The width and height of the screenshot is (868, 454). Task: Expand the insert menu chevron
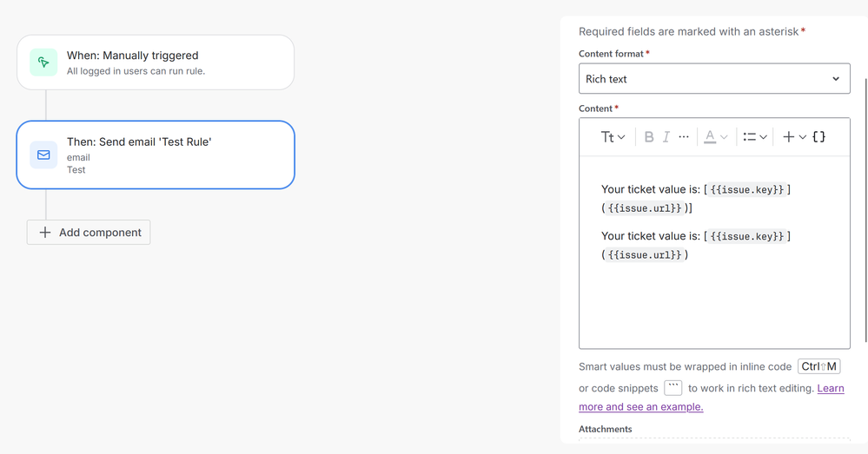pos(803,137)
